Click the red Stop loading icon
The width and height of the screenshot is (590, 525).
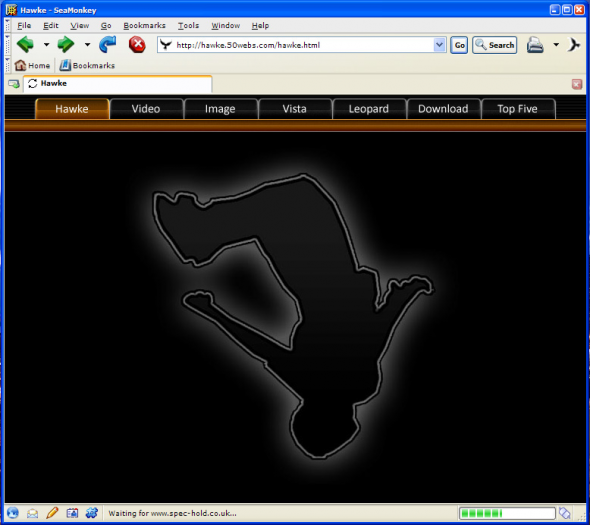137,44
